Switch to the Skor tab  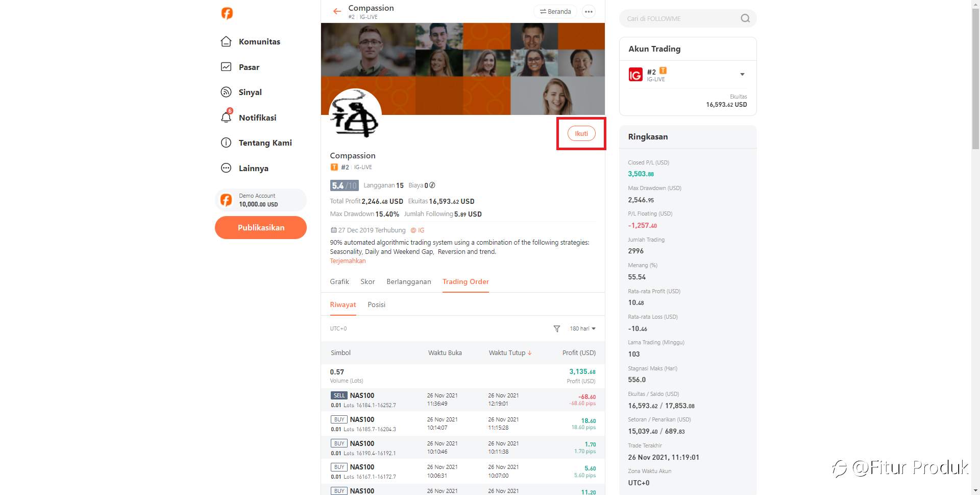367,281
